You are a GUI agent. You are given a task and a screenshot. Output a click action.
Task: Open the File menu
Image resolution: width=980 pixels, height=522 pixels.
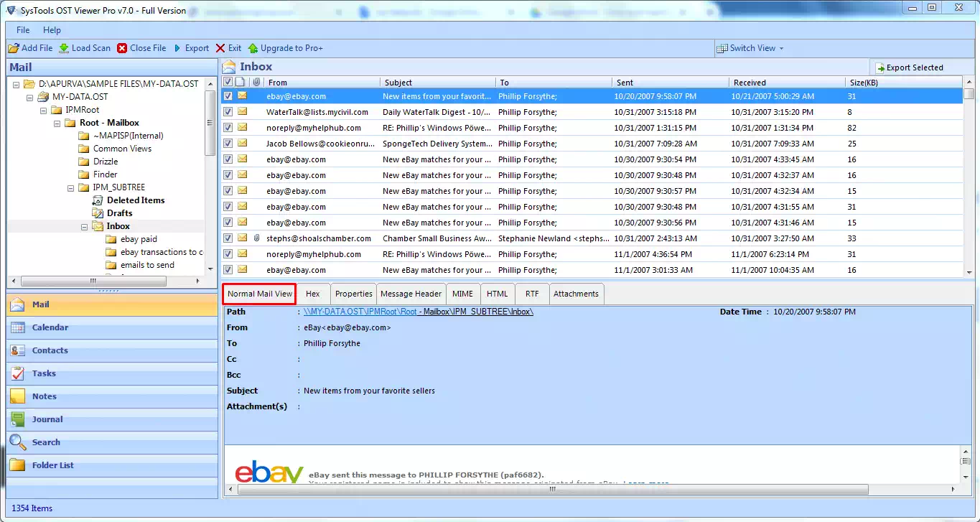click(23, 30)
